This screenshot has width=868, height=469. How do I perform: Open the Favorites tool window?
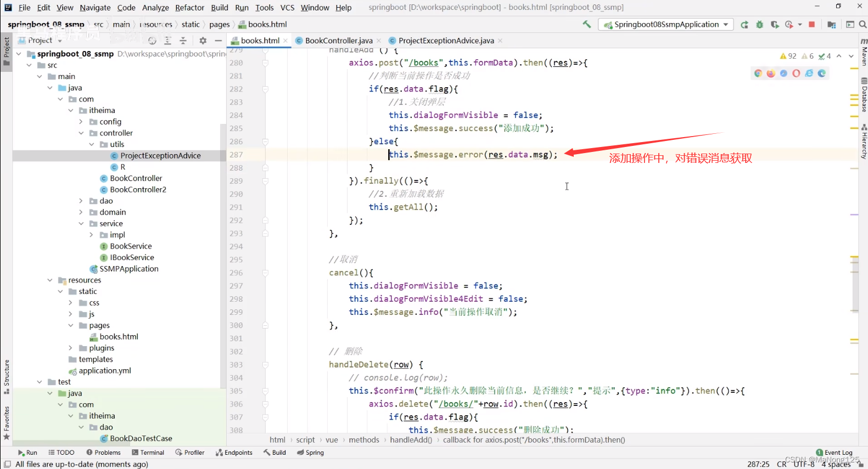[x=7, y=423]
